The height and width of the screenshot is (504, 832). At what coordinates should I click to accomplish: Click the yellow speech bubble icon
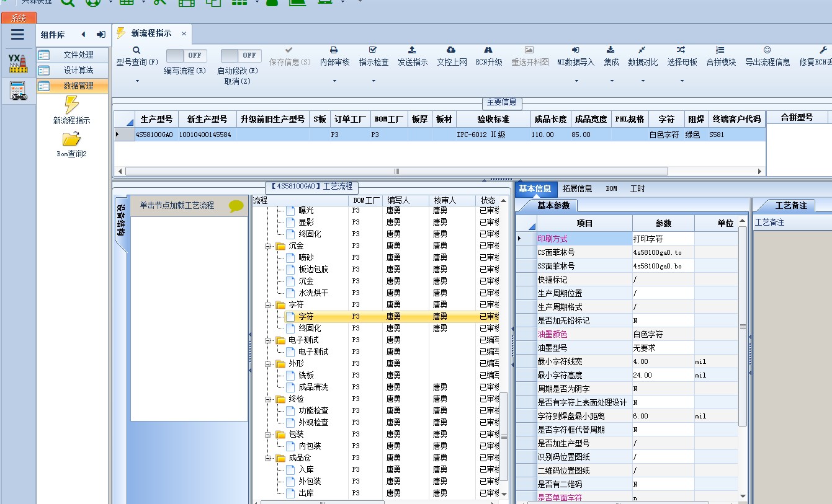(x=236, y=206)
